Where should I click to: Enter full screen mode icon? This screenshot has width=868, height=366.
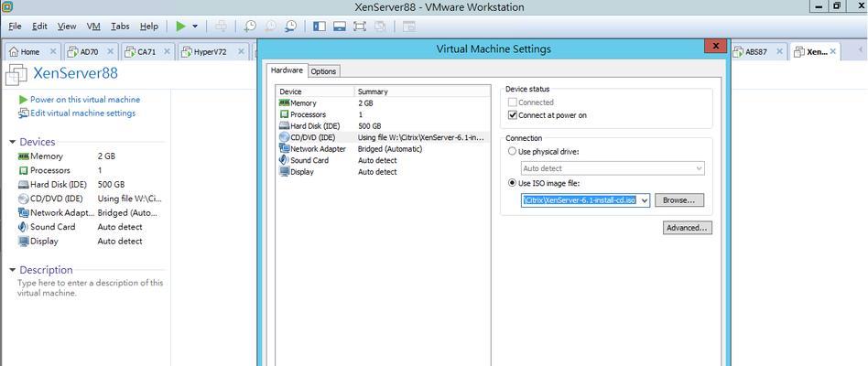360,26
